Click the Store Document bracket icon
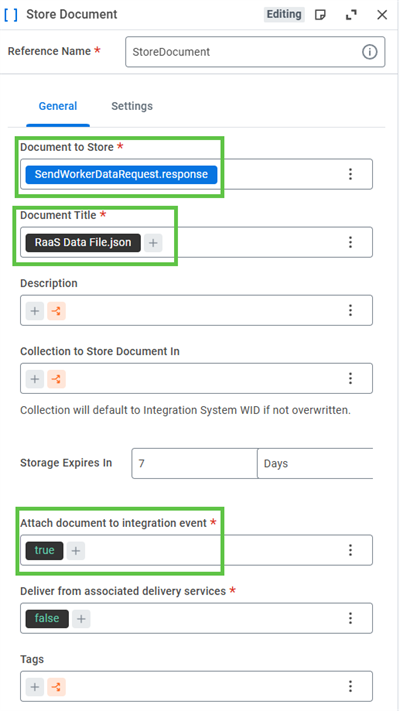The height and width of the screenshot is (711, 400). [x=11, y=15]
